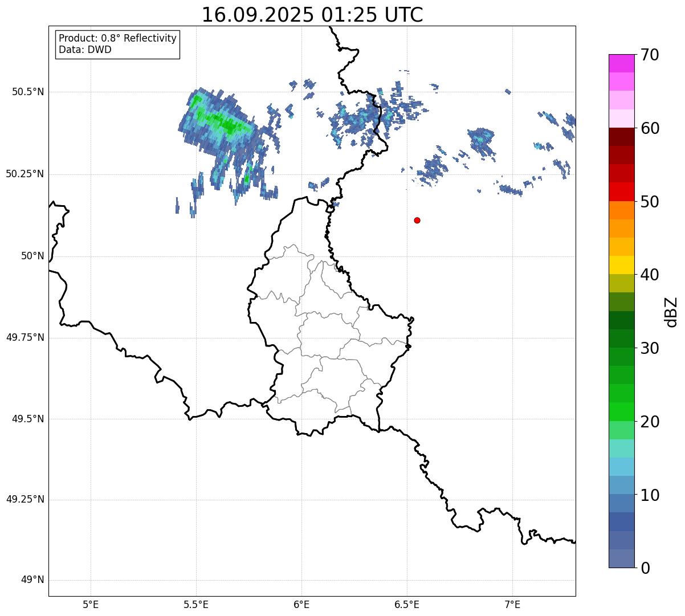Click the magenta swatch at top of colorbar
Viewport: 685px width, 616px height.
tap(621, 63)
